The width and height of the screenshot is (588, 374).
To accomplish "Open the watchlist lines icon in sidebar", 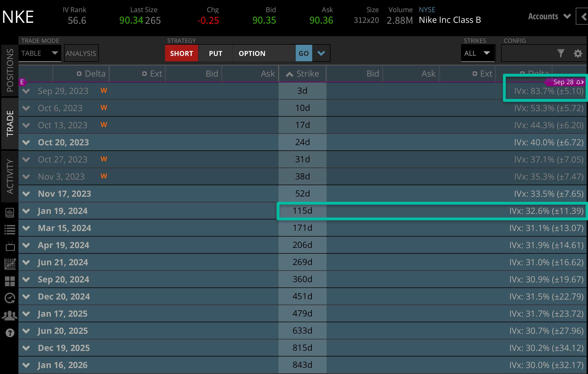I will tap(10, 229).
